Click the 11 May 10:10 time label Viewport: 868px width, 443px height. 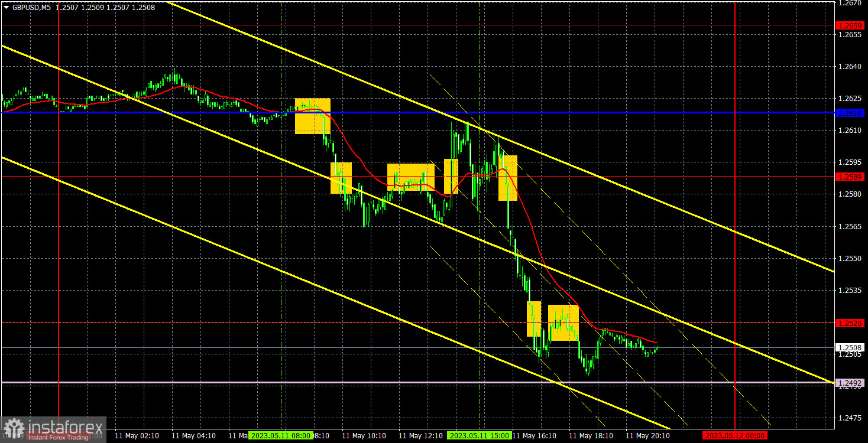364,435
